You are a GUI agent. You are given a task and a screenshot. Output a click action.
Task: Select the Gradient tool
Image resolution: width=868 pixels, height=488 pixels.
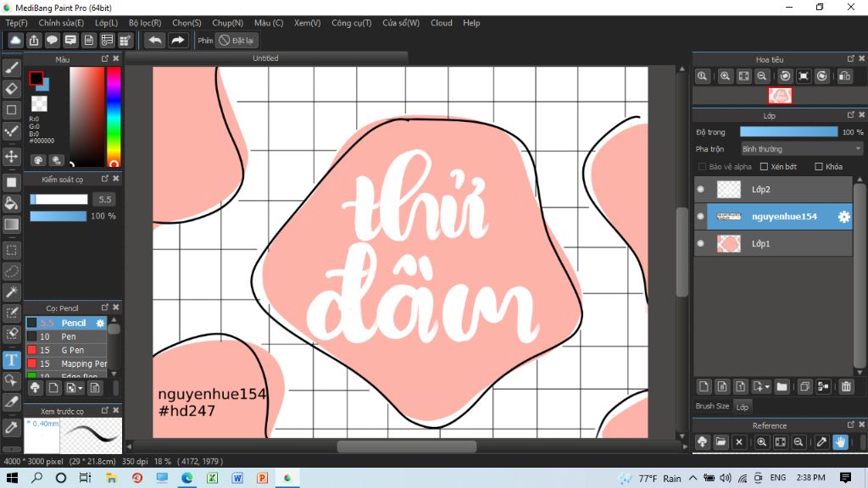(x=12, y=224)
